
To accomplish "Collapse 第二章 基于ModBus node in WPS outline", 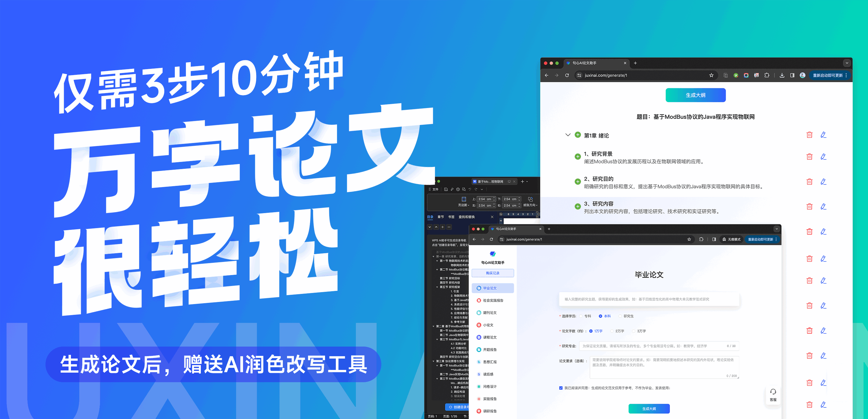I will (433, 326).
